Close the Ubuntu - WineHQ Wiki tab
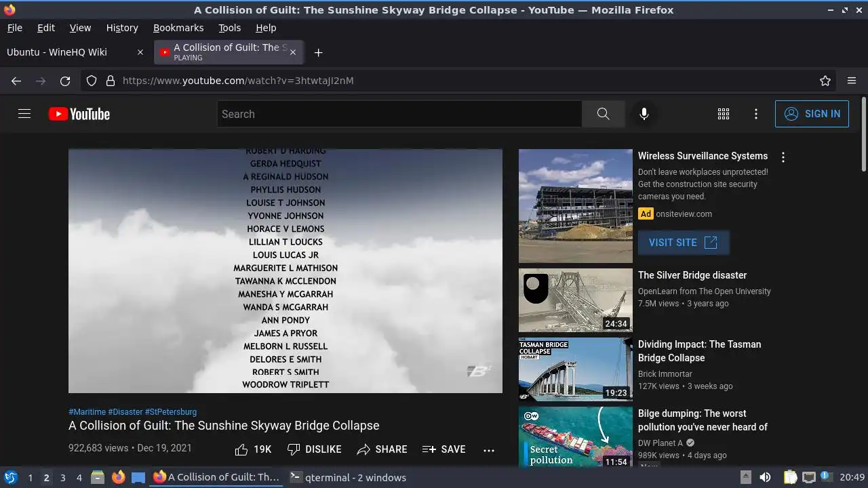 [x=140, y=52]
